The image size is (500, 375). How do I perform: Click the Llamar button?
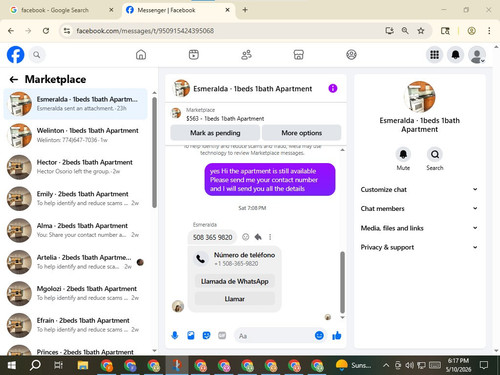(235, 299)
